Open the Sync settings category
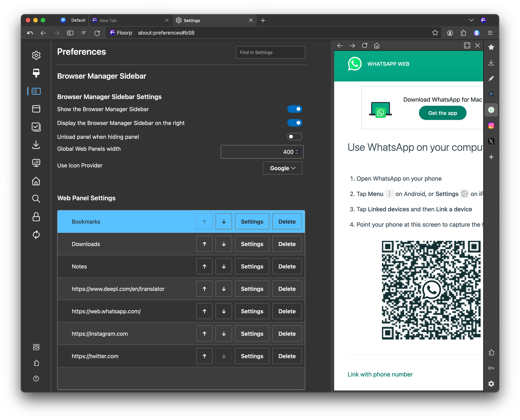Viewport: 520px width, 420px height. click(x=36, y=235)
